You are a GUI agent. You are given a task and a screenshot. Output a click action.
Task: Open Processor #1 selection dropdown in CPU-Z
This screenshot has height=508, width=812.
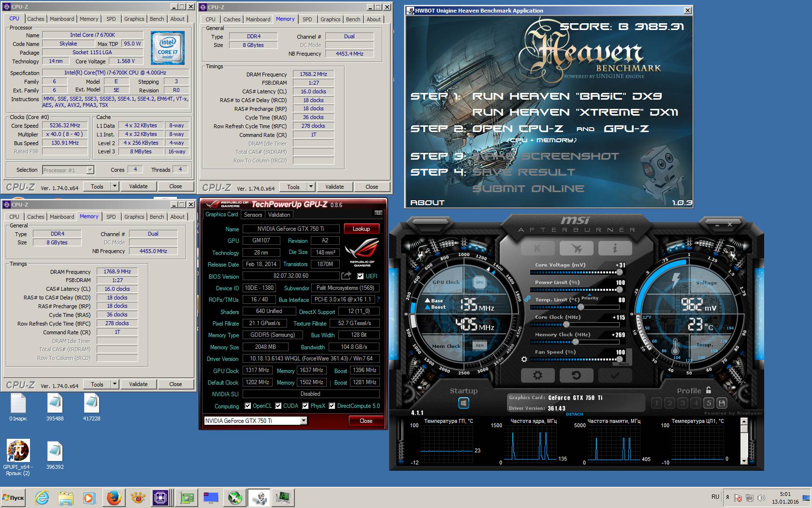(90, 170)
